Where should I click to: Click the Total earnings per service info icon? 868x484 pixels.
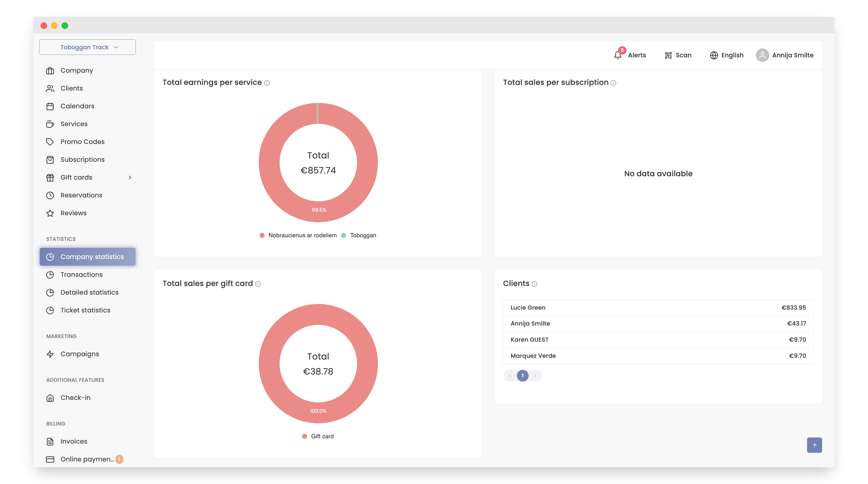(267, 83)
